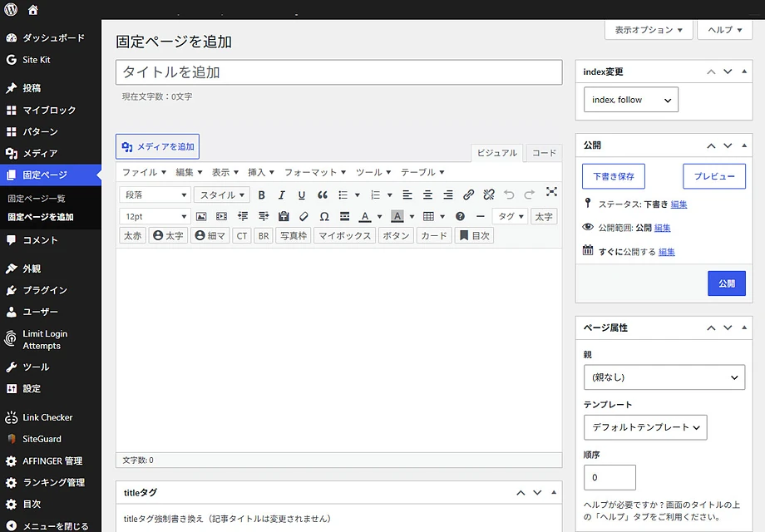Screen dimensions: 765x532
Task: Click the 順序 order number field
Action: coord(610,477)
